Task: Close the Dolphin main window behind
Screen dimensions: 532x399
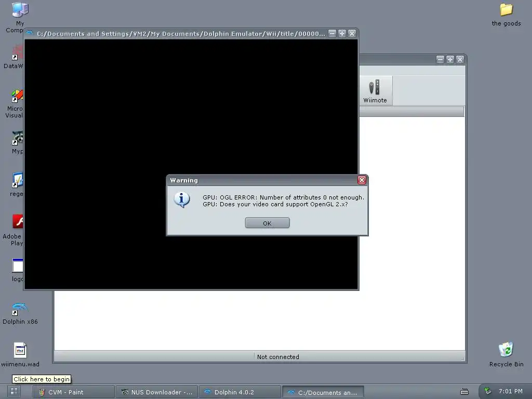Action: (x=460, y=59)
